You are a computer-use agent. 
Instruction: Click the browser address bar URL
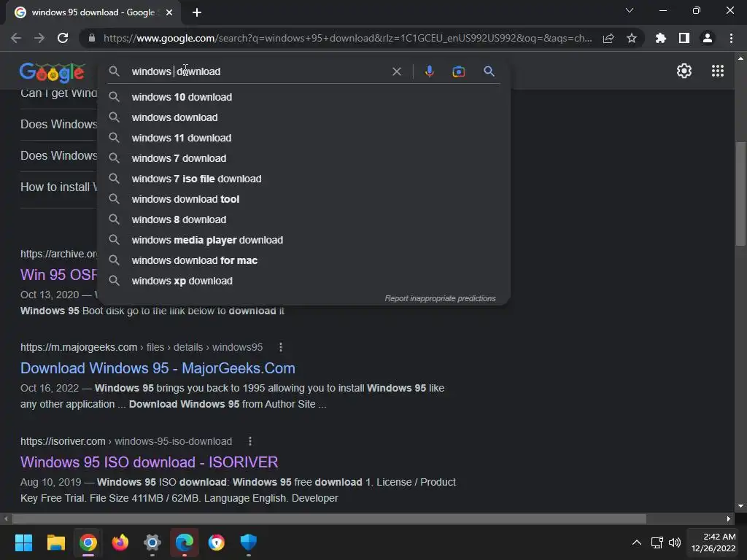click(348, 38)
